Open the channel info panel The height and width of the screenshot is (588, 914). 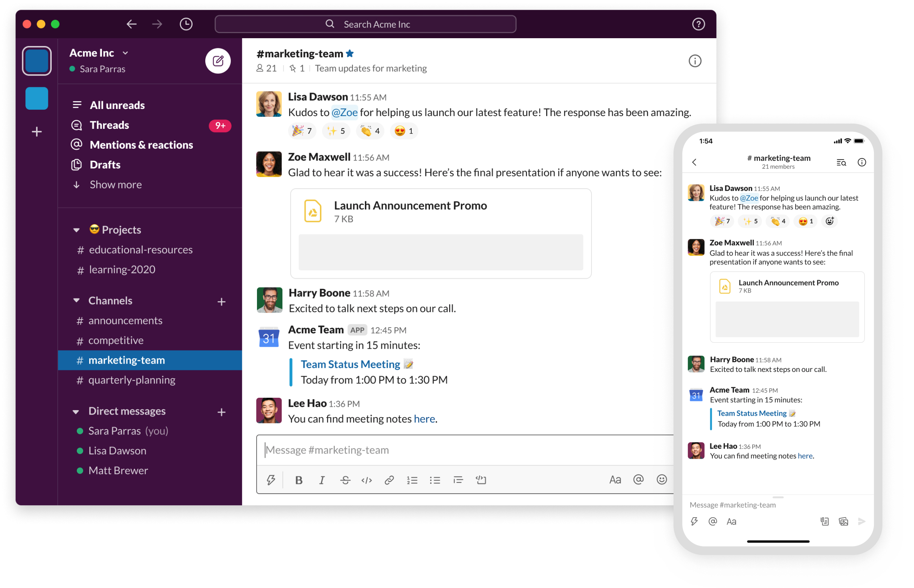[695, 61]
